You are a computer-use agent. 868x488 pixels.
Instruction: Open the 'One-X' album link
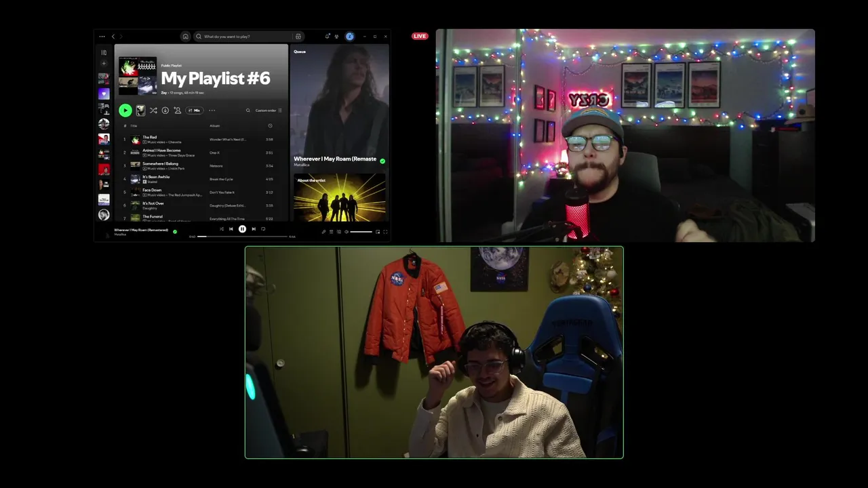[x=214, y=152]
